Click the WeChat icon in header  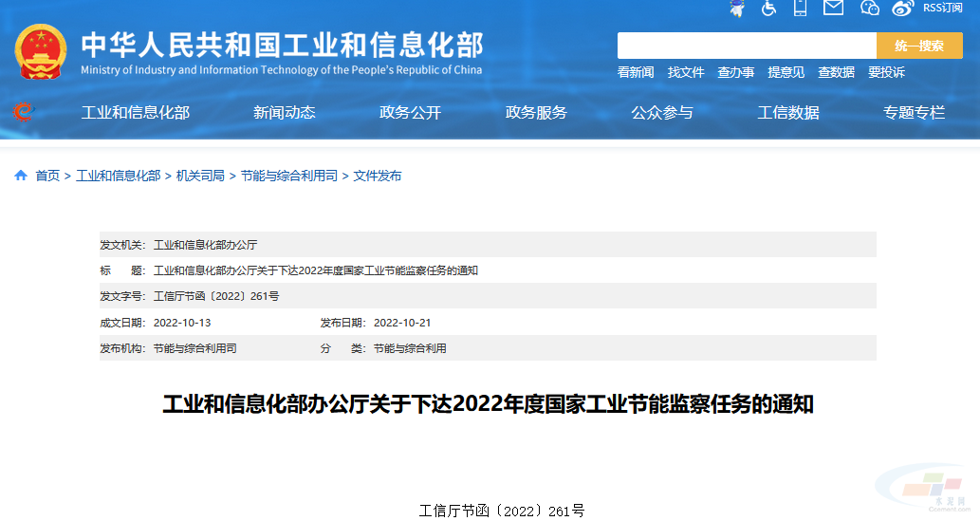click(870, 8)
